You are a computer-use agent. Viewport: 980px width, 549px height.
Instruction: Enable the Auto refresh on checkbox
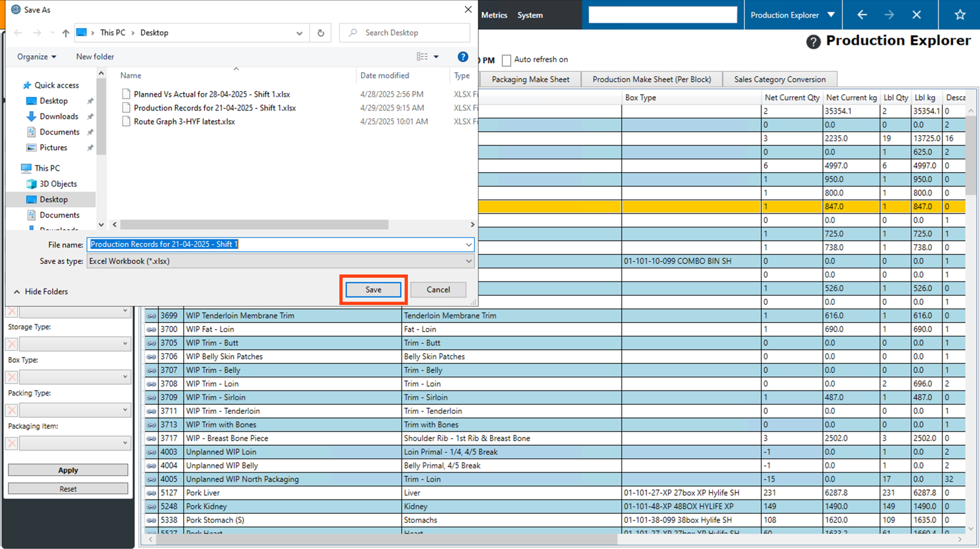tap(507, 60)
